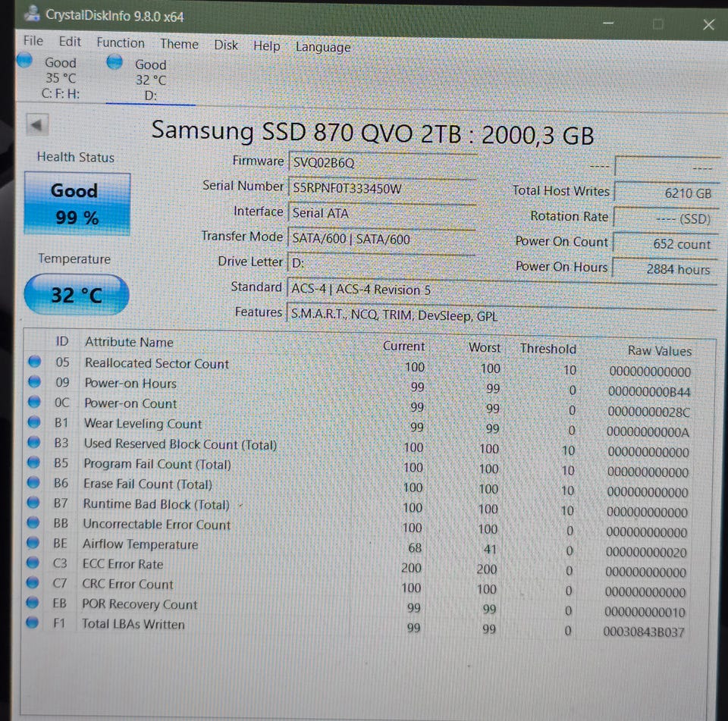Click the 32 °C temperature button

pyautogui.click(x=77, y=295)
